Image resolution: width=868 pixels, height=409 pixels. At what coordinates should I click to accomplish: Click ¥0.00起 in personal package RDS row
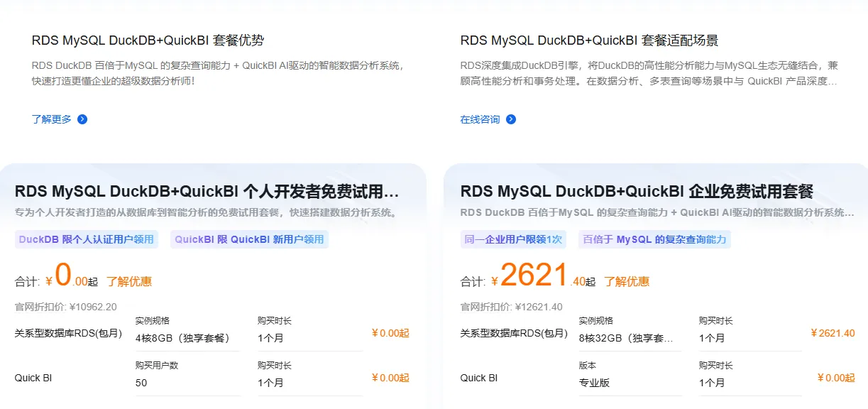tap(390, 333)
